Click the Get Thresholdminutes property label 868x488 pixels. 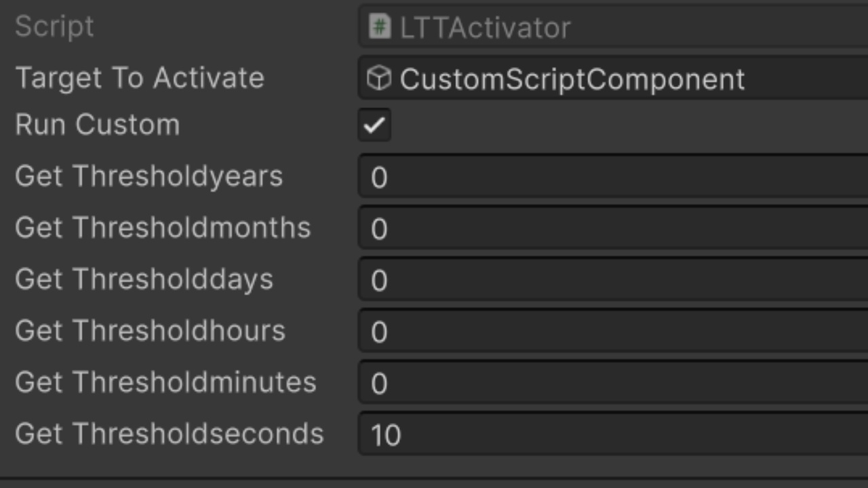(165, 382)
